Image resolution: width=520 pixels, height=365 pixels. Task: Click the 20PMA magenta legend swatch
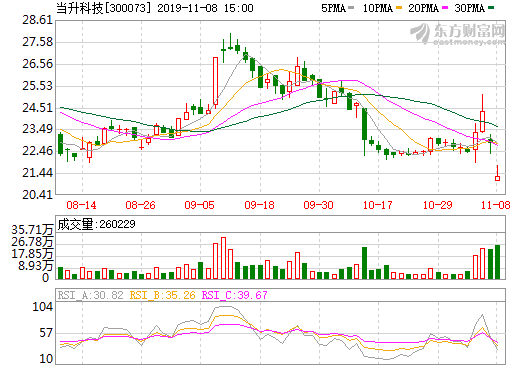[445, 7]
